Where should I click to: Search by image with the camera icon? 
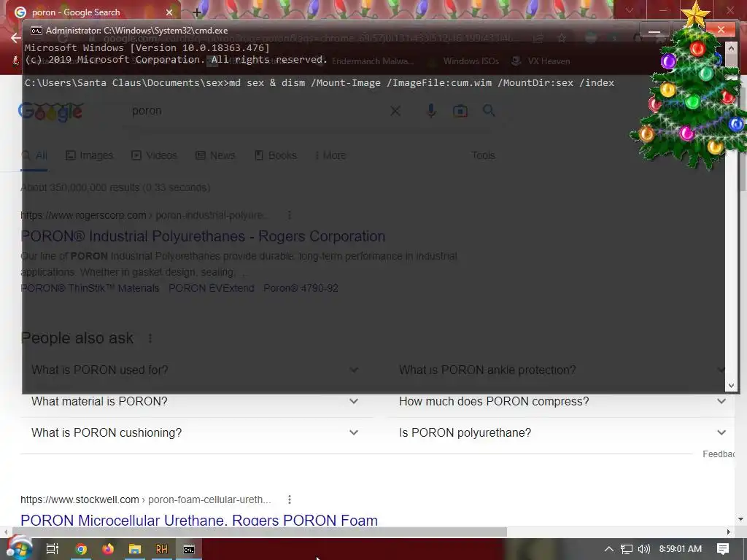(x=460, y=111)
